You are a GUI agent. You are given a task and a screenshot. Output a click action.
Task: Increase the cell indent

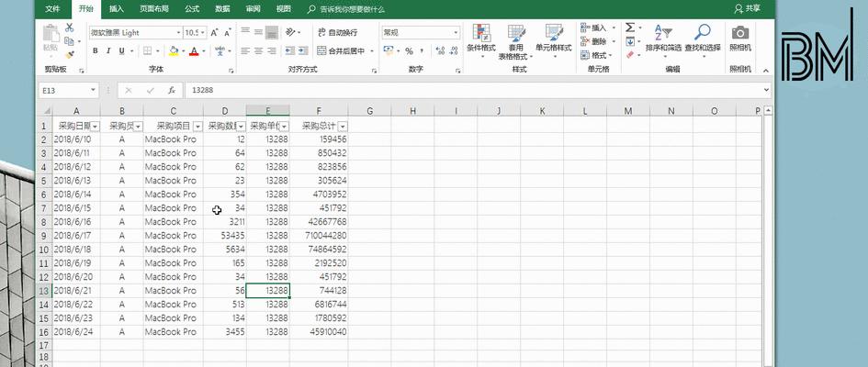tap(303, 50)
